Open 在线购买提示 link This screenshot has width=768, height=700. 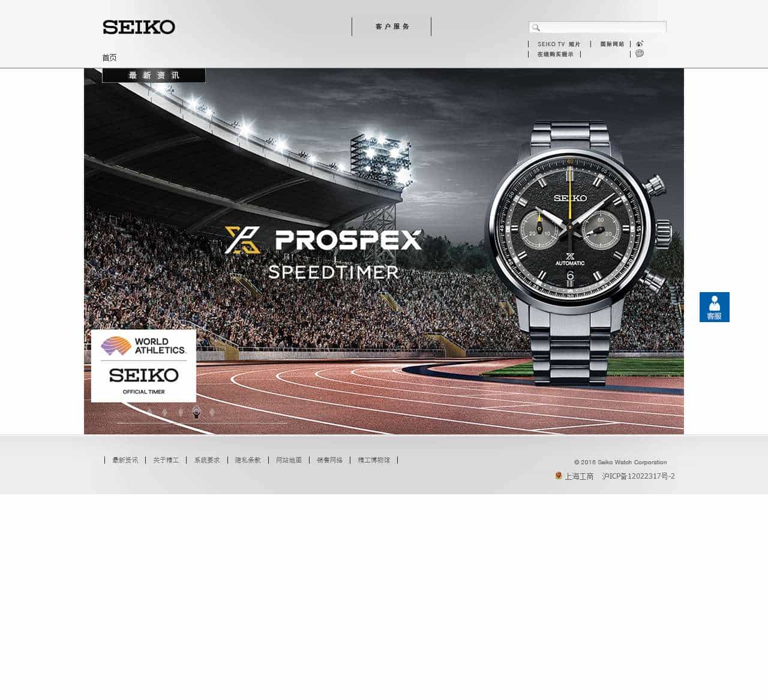pyautogui.click(x=555, y=55)
